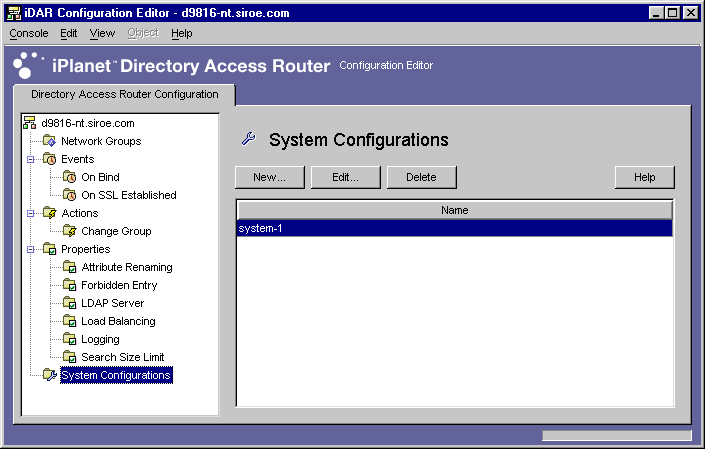705x449 pixels.
Task: Click the New... button
Action: [269, 177]
